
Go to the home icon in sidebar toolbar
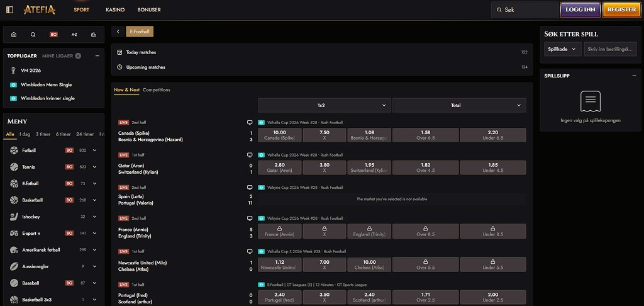(14, 35)
